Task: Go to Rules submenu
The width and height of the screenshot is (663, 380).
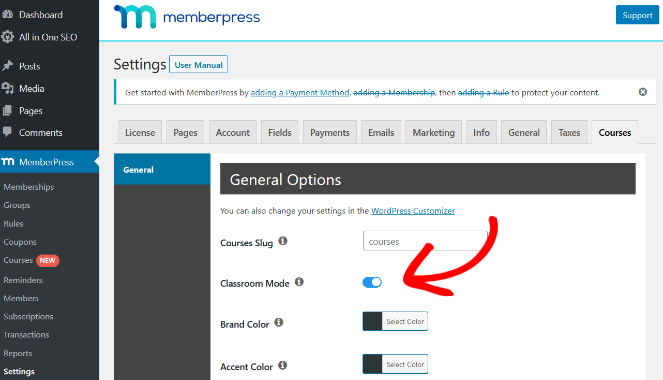Action: (14, 224)
